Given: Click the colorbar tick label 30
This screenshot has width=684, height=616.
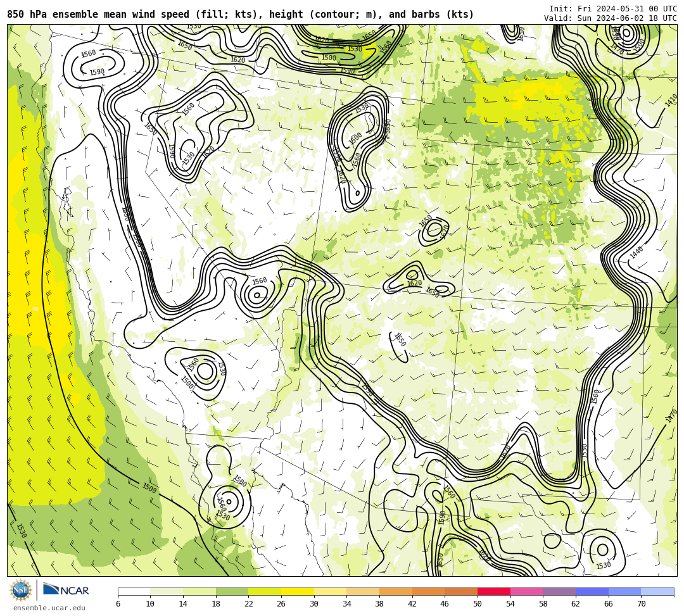Looking at the screenshot, I should pos(314,604).
